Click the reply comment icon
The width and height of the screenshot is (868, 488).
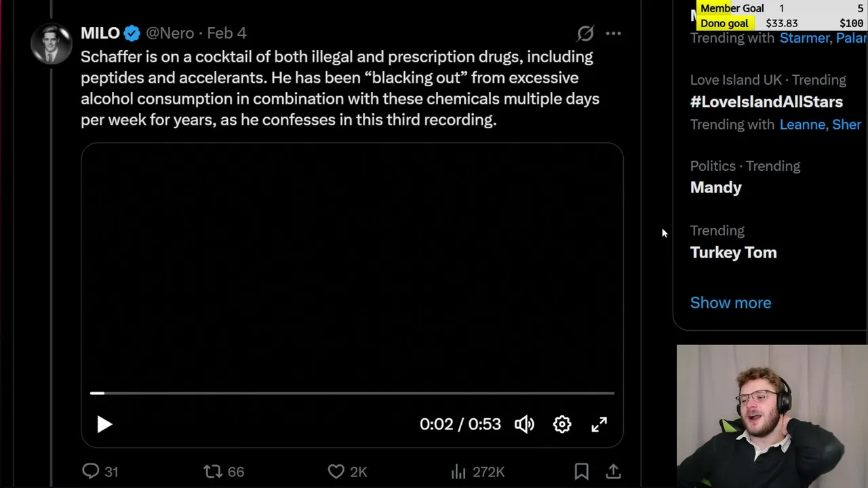pos(91,471)
